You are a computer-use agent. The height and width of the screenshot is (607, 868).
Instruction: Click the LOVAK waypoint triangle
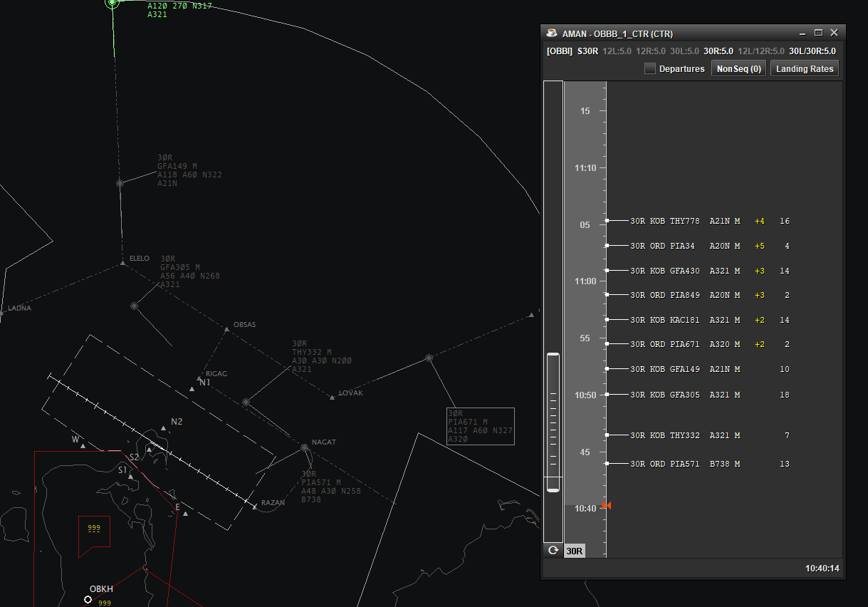[332, 397]
